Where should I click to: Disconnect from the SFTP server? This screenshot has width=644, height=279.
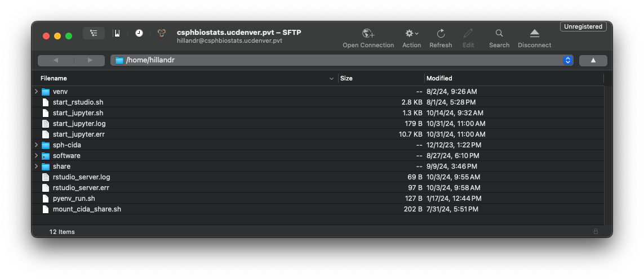pyautogui.click(x=534, y=33)
